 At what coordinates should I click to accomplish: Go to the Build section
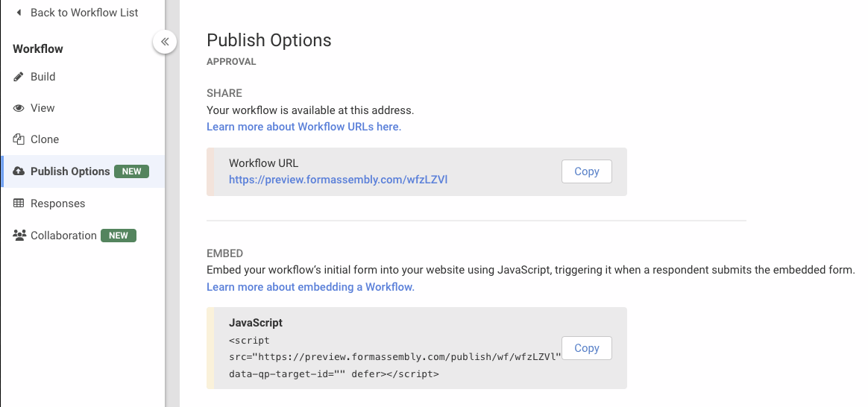coord(43,77)
